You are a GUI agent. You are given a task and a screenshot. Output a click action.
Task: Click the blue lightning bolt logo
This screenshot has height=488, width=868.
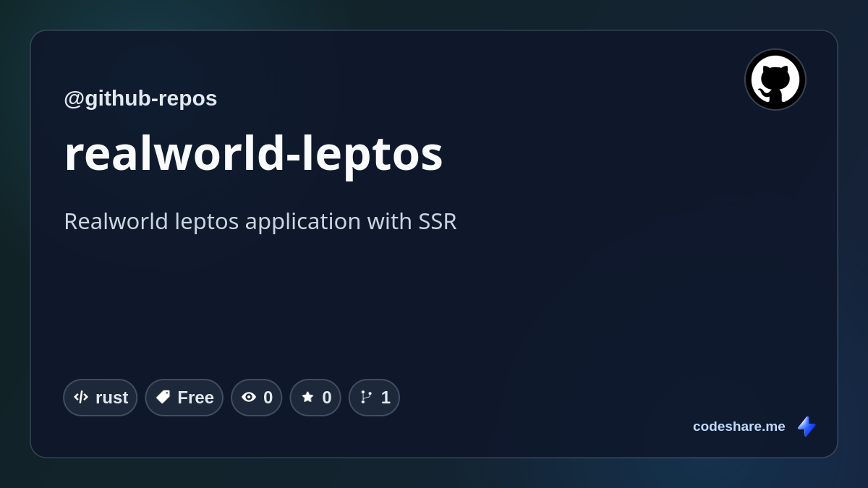(x=807, y=427)
